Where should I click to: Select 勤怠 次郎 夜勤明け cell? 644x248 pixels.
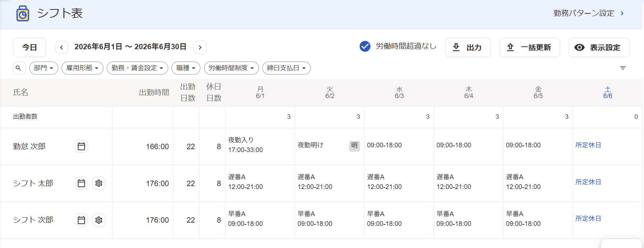click(x=330, y=146)
